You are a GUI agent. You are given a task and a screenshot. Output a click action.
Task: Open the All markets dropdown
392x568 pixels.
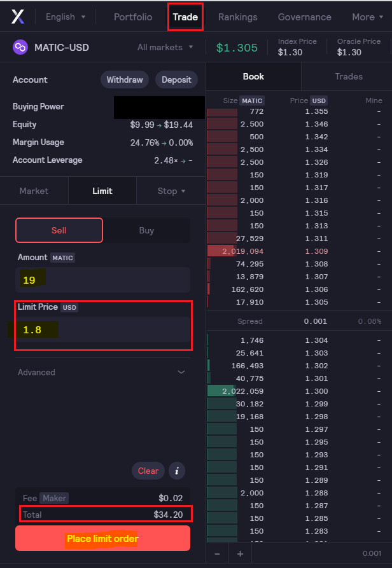click(x=165, y=48)
